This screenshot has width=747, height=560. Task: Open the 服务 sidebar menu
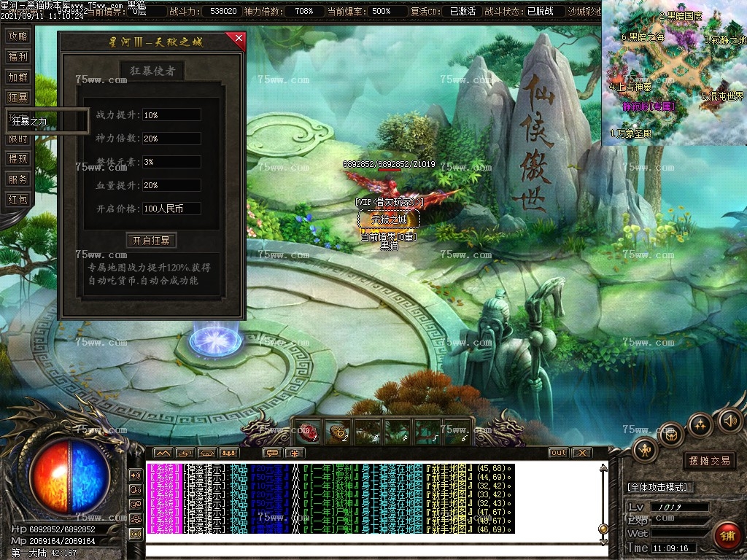pyautogui.click(x=18, y=179)
